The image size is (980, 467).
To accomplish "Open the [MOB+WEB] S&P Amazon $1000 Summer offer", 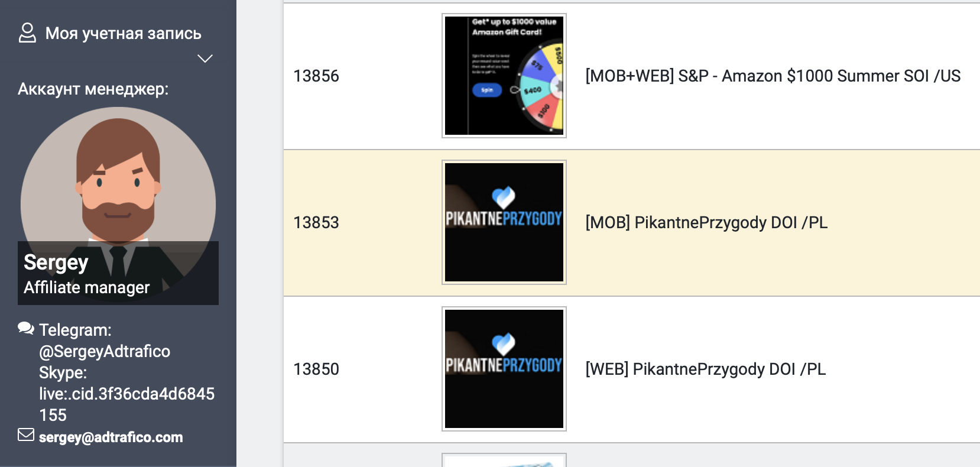I will pos(773,76).
